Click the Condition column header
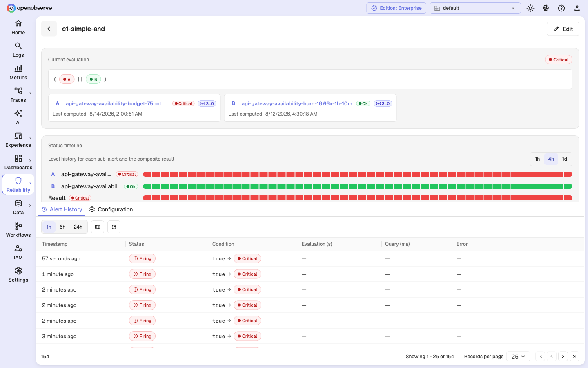The width and height of the screenshot is (588, 368). click(x=223, y=244)
